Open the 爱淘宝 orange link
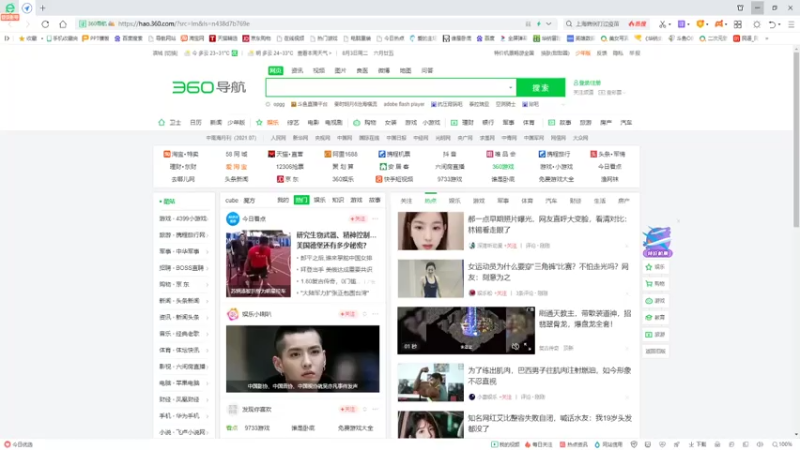The height and width of the screenshot is (450, 800). (x=236, y=167)
